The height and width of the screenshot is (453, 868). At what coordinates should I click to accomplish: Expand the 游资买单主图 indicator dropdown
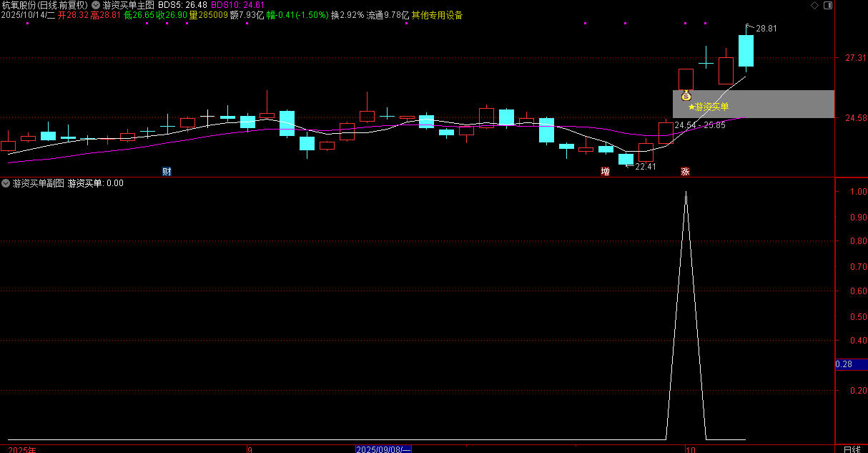tap(96, 5)
